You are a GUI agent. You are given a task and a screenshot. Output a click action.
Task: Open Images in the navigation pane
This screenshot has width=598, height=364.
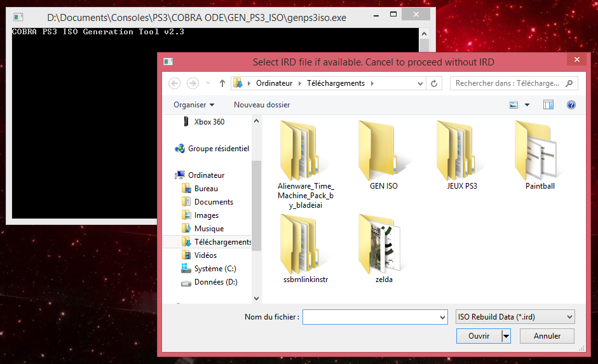[x=207, y=215]
